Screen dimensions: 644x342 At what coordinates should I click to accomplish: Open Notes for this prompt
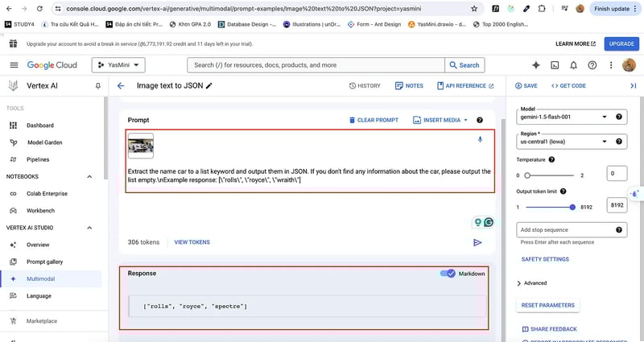[409, 86]
